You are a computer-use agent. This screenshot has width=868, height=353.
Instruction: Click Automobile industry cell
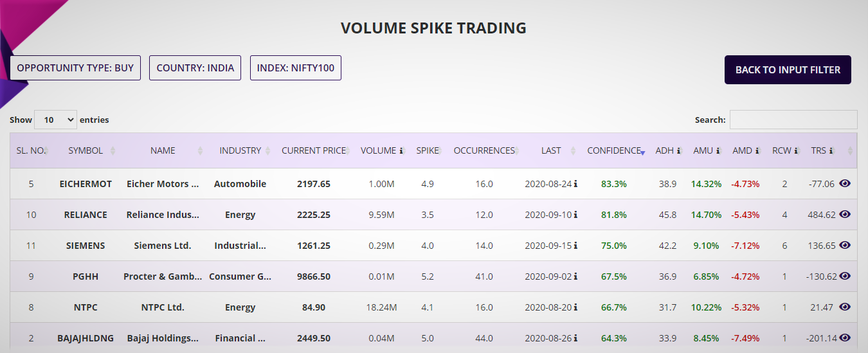point(240,184)
